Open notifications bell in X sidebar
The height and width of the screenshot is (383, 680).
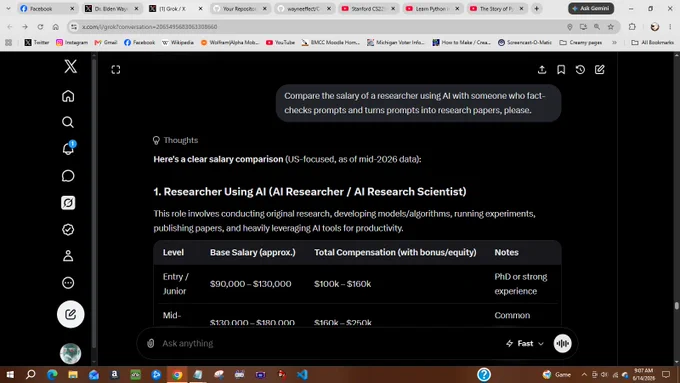point(68,149)
